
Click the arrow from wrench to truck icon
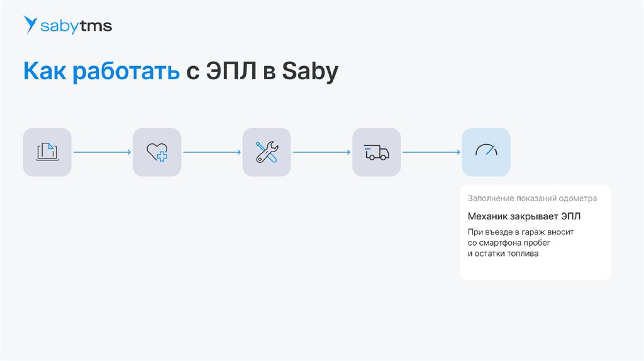pos(321,152)
